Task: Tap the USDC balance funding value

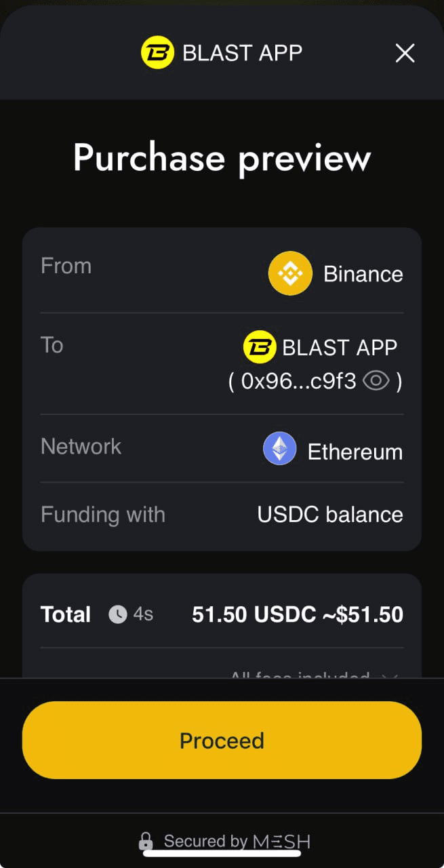Action: (330, 514)
